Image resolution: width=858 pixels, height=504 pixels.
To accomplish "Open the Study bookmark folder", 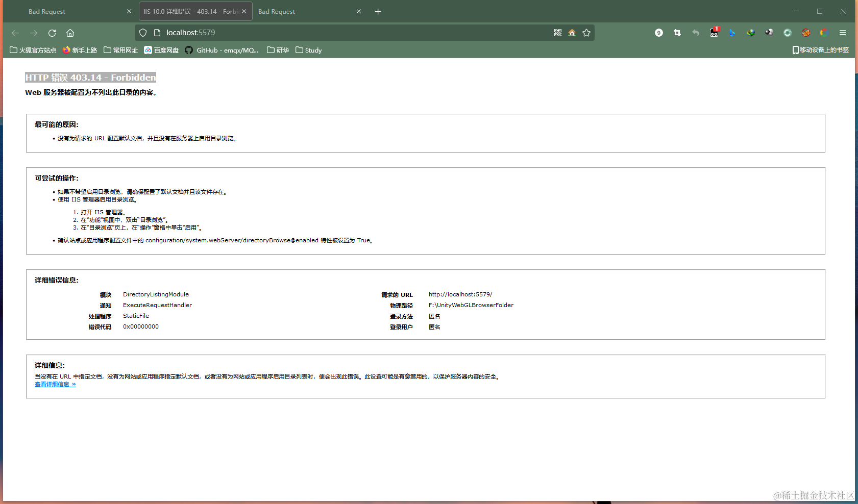I will click(309, 50).
